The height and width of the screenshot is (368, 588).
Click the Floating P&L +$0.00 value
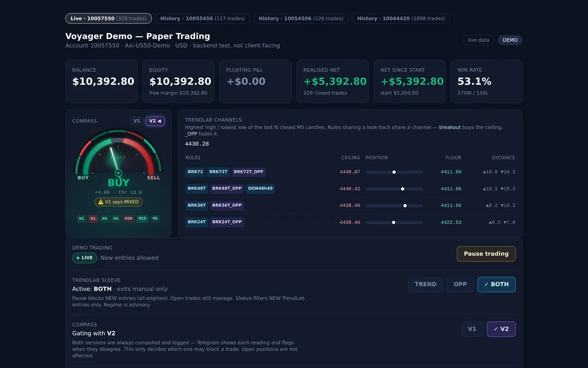coord(246,82)
